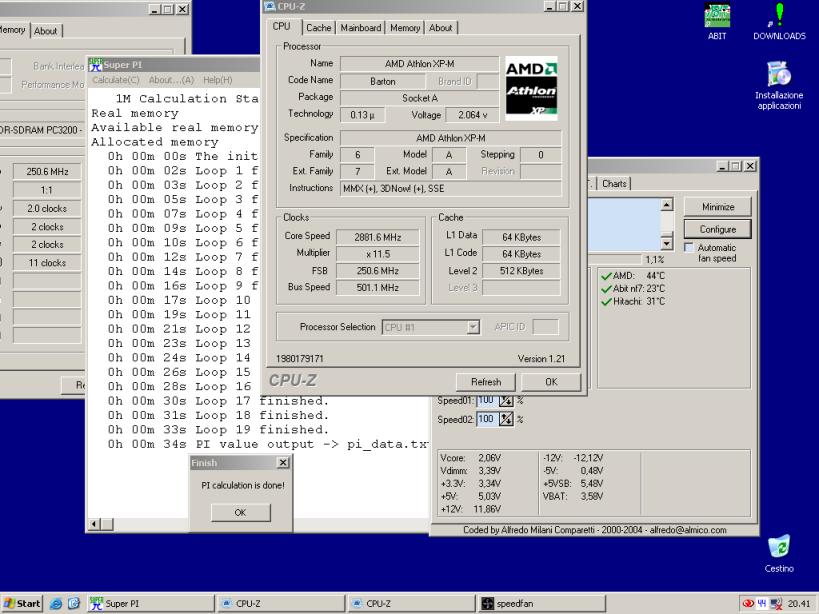Click the red tray icon

(x=748, y=604)
